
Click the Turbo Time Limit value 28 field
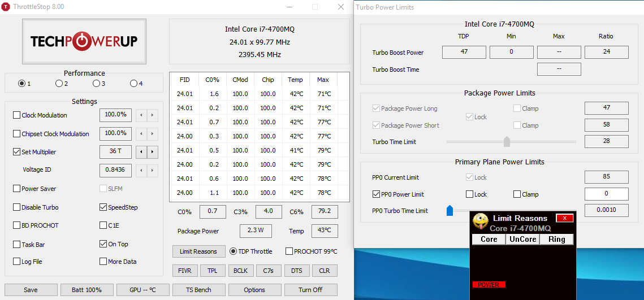tap(607, 142)
